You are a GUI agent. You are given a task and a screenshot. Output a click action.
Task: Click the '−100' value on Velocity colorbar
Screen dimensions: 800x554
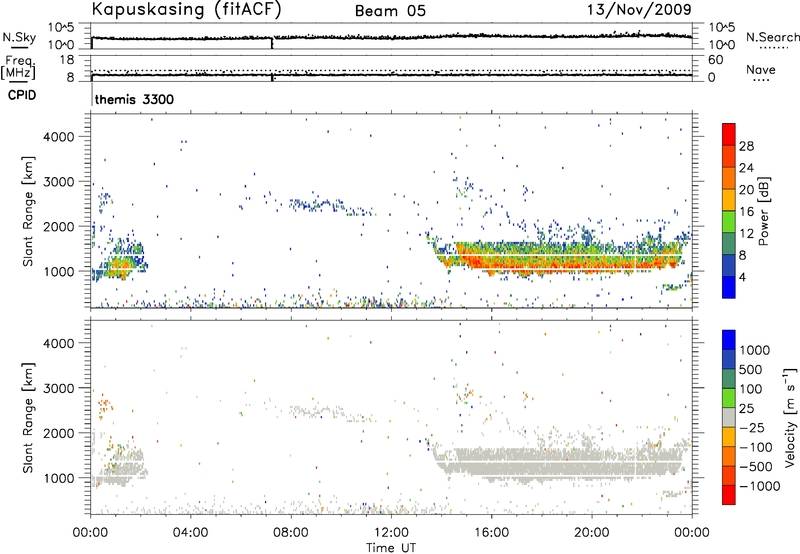[x=756, y=447]
